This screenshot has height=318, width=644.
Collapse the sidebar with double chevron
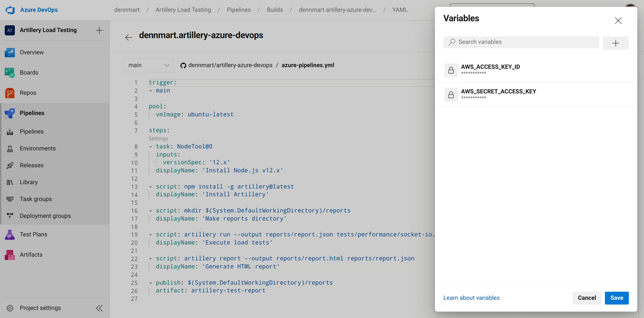click(x=99, y=308)
